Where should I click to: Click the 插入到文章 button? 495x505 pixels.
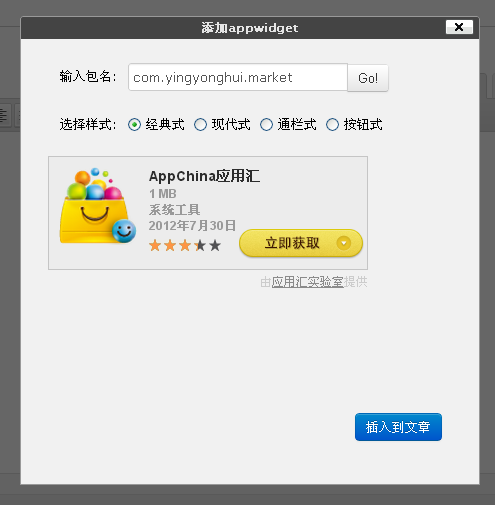tap(398, 427)
